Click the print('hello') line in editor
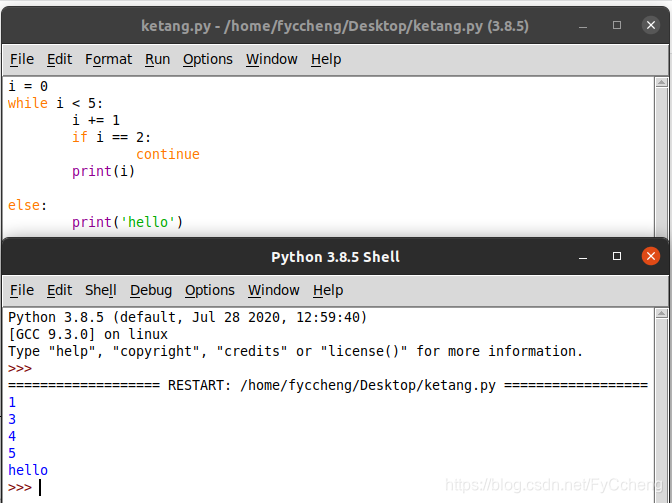 pos(127,222)
